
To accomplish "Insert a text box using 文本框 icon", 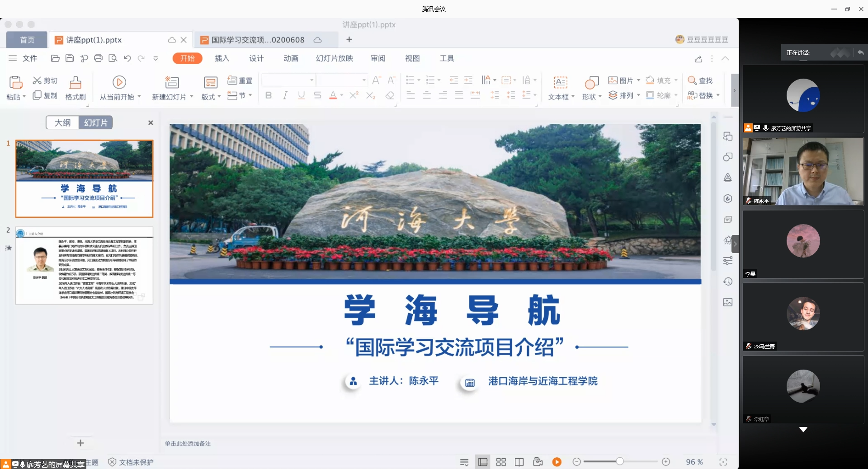I will tap(560, 82).
